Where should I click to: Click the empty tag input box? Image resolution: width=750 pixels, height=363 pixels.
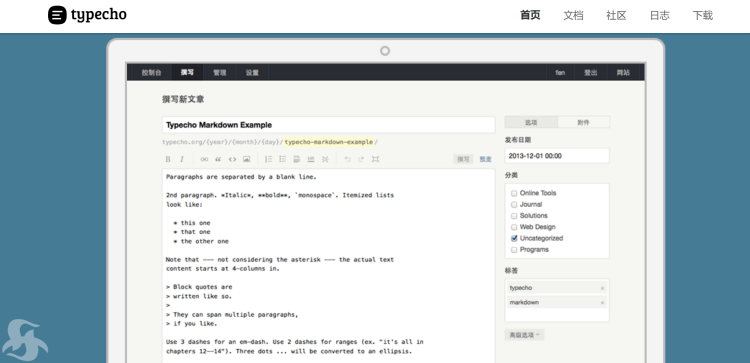tap(557, 316)
